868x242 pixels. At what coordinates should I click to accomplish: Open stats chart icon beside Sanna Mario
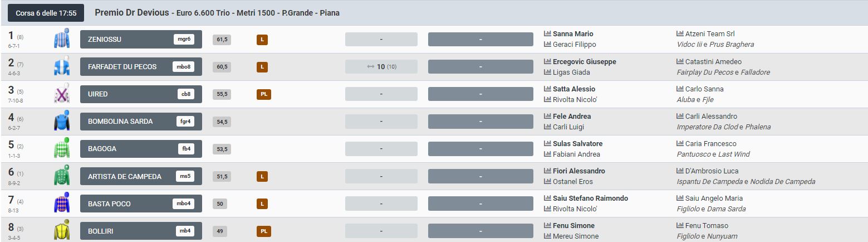pyautogui.click(x=547, y=34)
